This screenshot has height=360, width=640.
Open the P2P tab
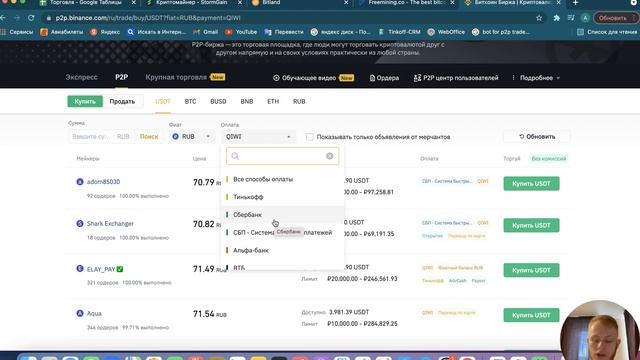pyautogui.click(x=121, y=77)
